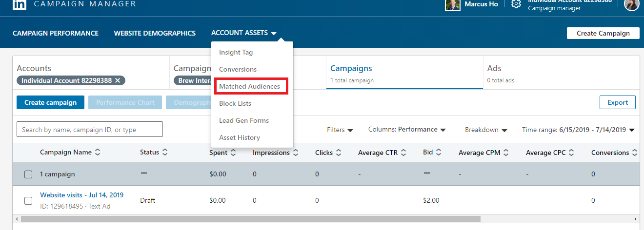Open the Filters dropdown
Viewport: 644px width, 230px height.
pos(340,130)
